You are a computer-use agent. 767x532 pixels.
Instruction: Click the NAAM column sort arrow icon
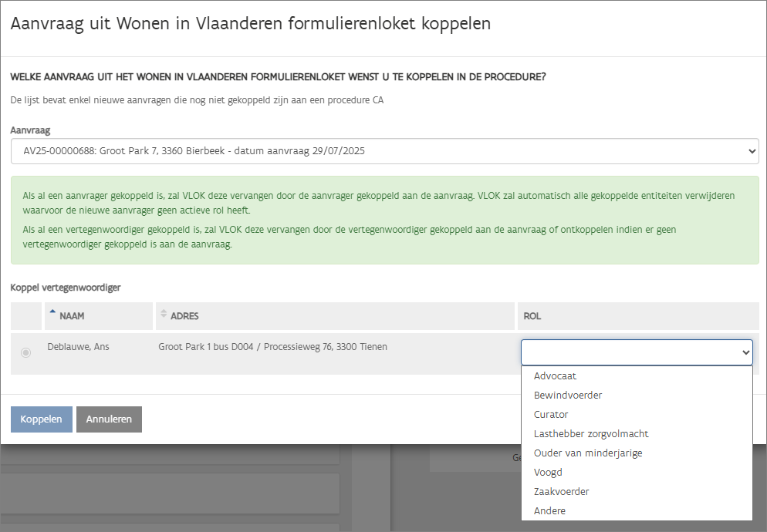[52, 312]
